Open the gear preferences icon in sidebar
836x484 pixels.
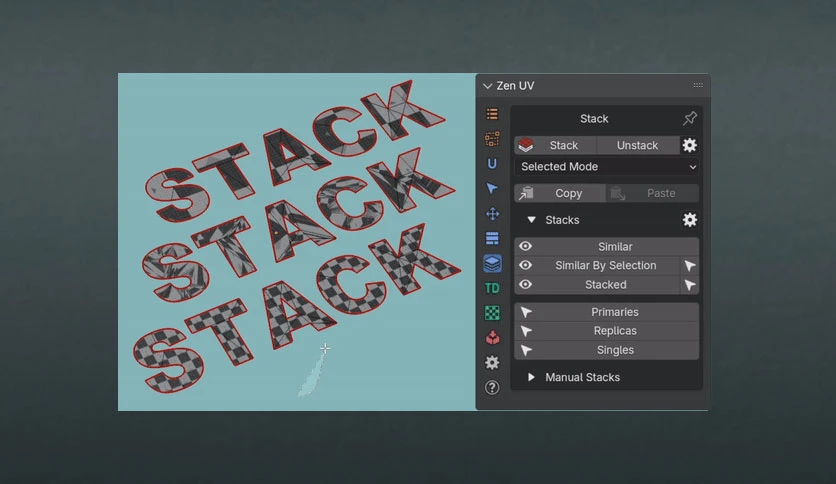(x=492, y=362)
